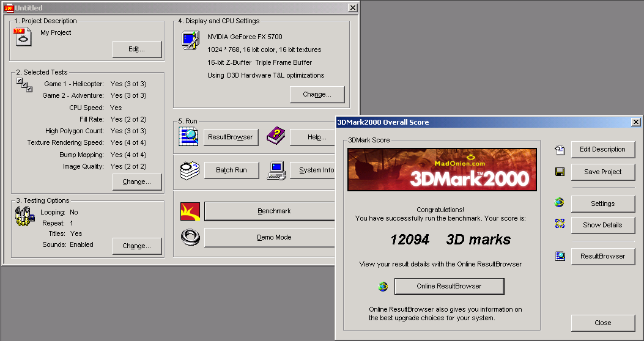Click the testing options gears icon
Image resolution: width=644 pixels, height=341 pixels.
click(25, 216)
